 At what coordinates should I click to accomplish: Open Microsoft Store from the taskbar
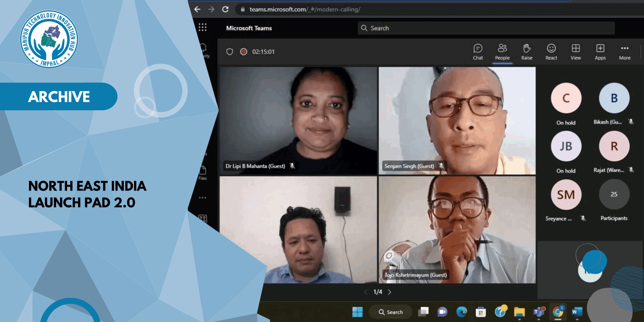[x=480, y=312]
